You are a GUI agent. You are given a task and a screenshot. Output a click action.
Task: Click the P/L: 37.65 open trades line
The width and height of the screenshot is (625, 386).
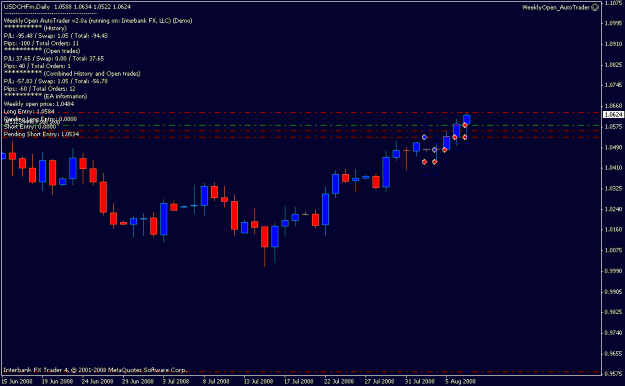pos(54,59)
